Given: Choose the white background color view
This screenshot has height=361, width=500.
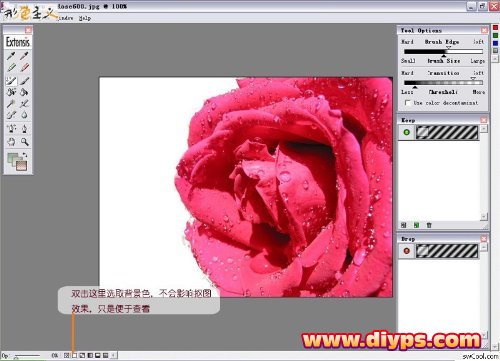Looking at the screenshot, I should 74,356.
